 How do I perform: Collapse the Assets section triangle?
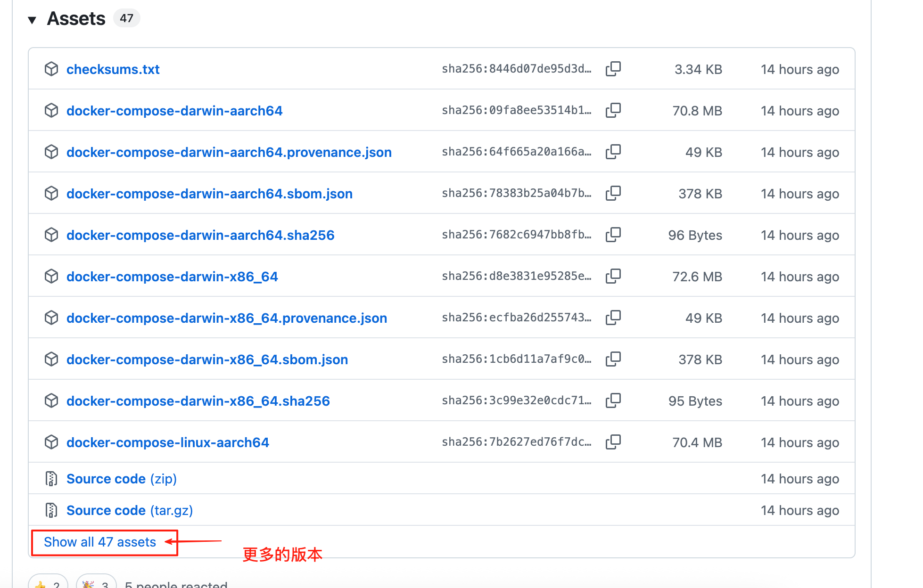coord(32,20)
